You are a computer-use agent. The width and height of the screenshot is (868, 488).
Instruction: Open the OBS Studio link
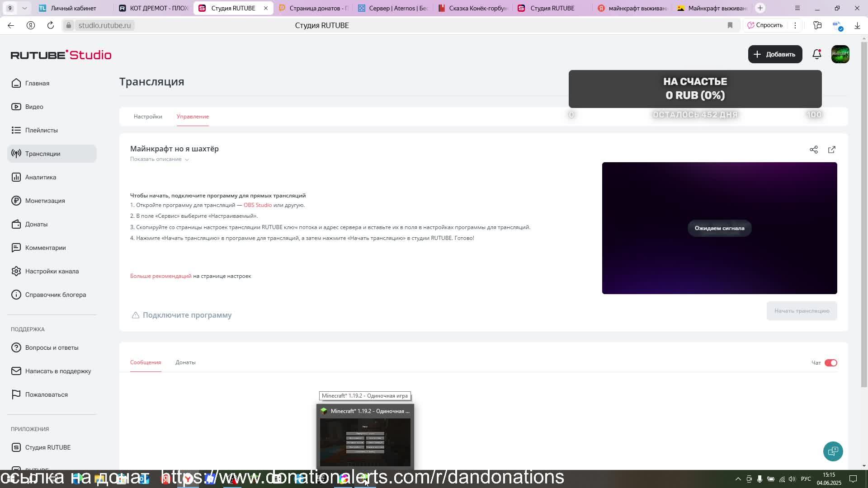click(258, 205)
